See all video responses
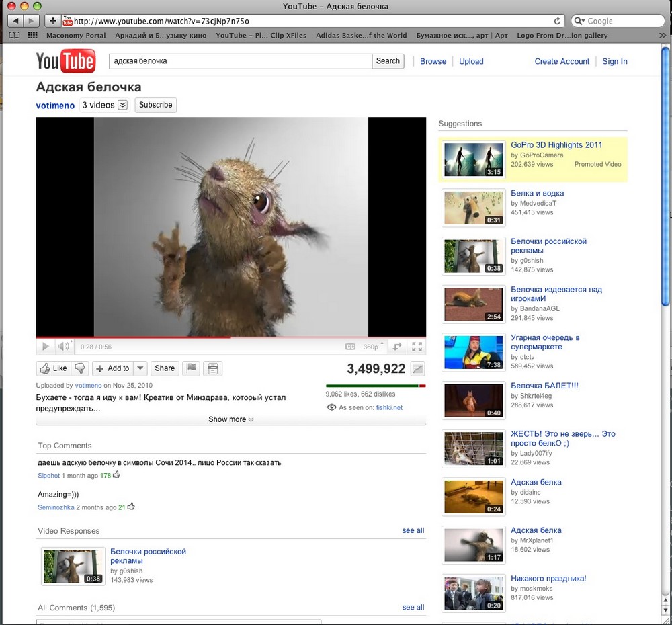 (413, 530)
